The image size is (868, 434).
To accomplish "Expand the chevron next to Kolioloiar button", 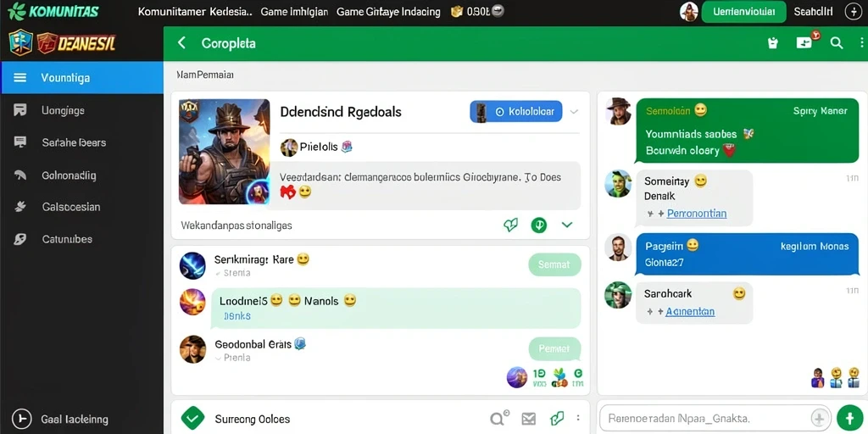I will [x=574, y=112].
